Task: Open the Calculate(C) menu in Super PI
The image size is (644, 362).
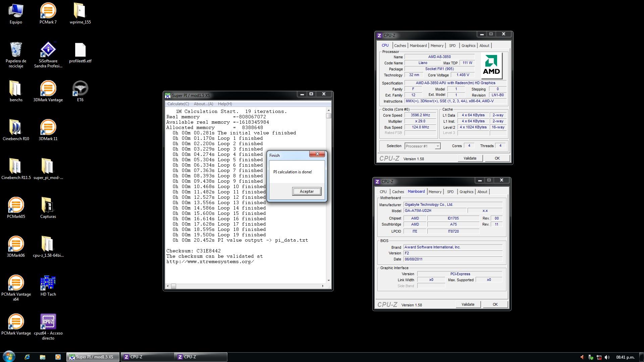Action: [178, 104]
